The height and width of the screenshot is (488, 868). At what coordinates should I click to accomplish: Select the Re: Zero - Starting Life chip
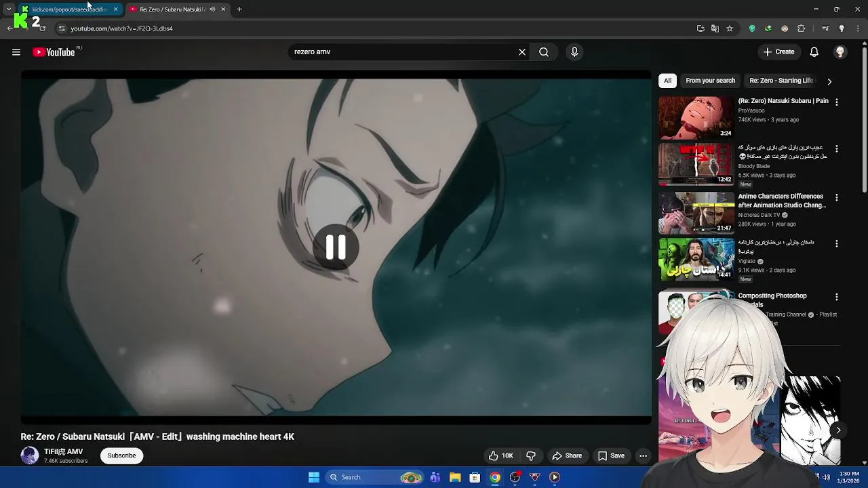pyautogui.click(x=781, y=81)
